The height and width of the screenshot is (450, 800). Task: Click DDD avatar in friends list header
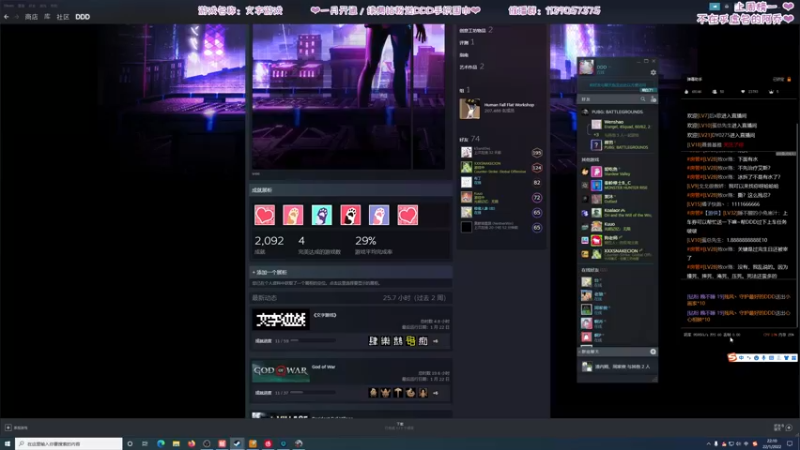tap(586, 67)
